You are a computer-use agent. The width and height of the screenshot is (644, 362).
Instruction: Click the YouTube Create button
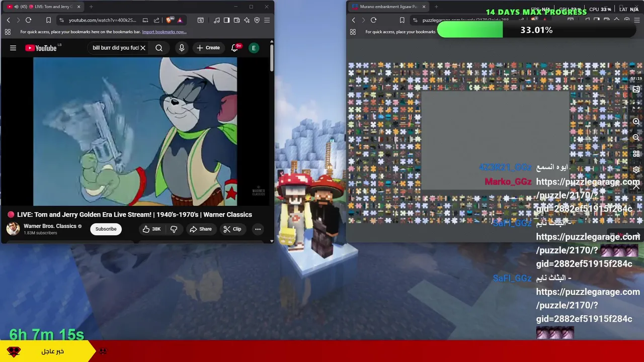point(208,48)
